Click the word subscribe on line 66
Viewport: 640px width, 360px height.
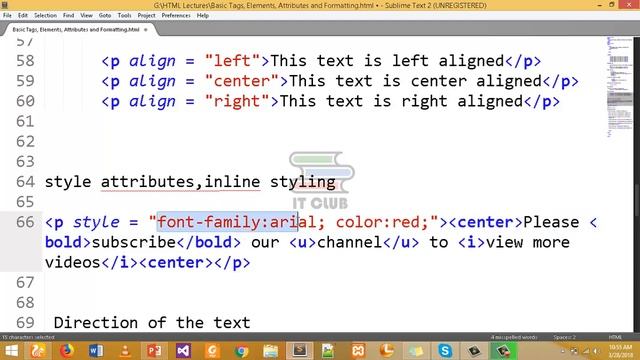133,242
